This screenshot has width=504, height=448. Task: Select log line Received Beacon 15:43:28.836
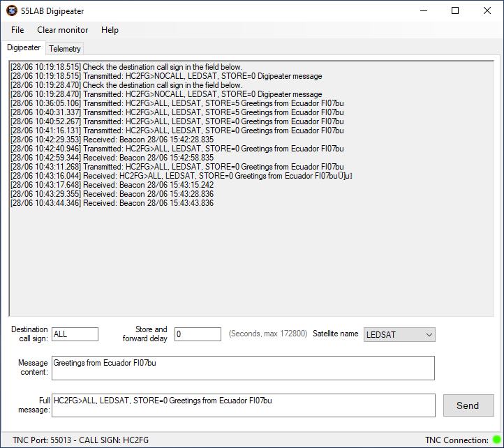click(112, 194)
